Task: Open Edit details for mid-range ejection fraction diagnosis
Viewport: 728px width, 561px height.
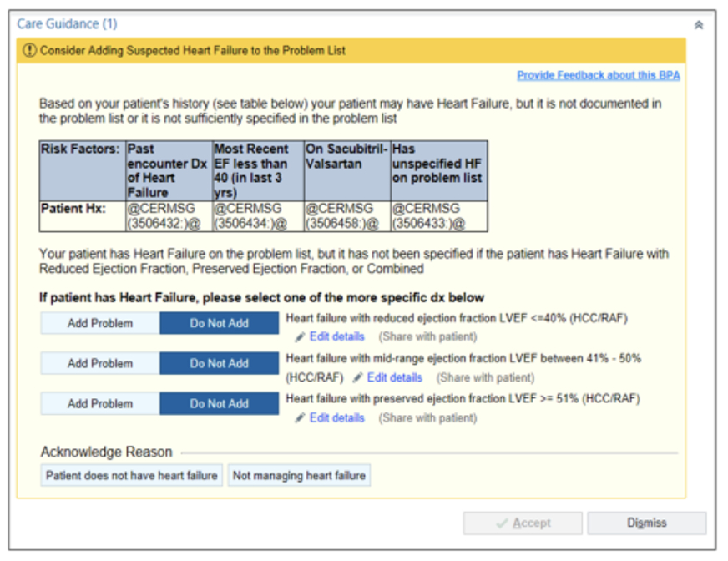Action: [x=394, y=377]
